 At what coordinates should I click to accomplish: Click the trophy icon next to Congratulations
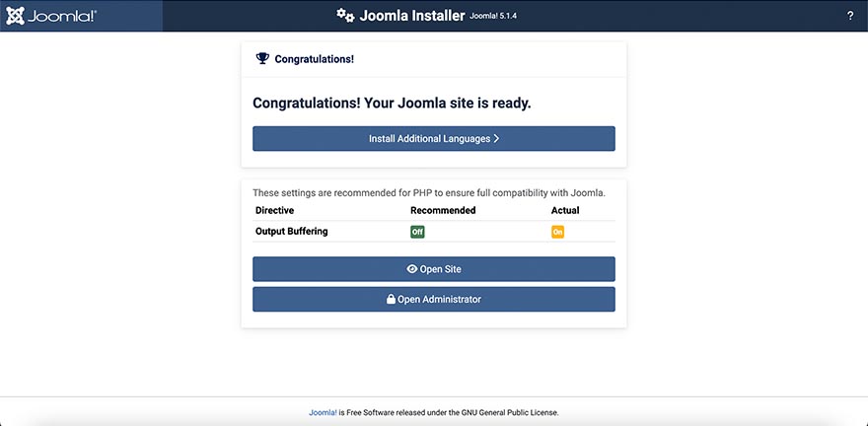(x=262, y=58)
